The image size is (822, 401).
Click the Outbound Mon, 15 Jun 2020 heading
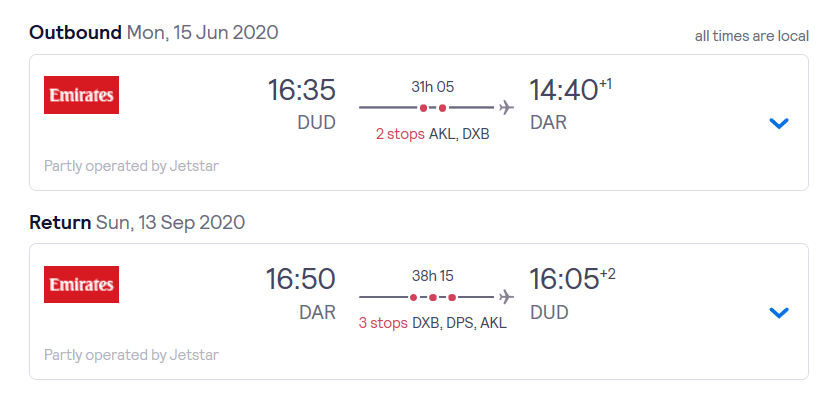[x=154, y=32]
